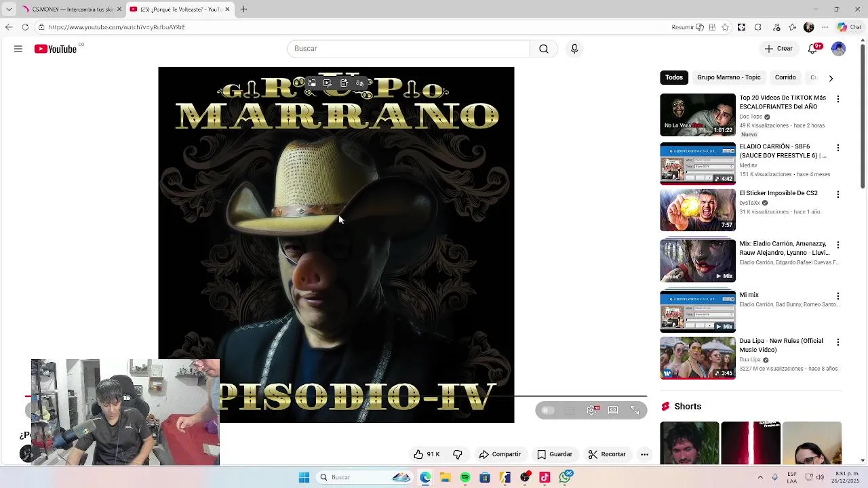Go to the YouTube home logo
Screen dimensions: 868x488
tap(56, 49)
